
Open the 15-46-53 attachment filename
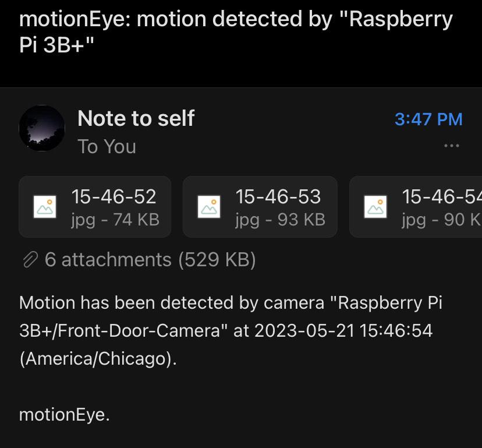click(x=278, y=197)
